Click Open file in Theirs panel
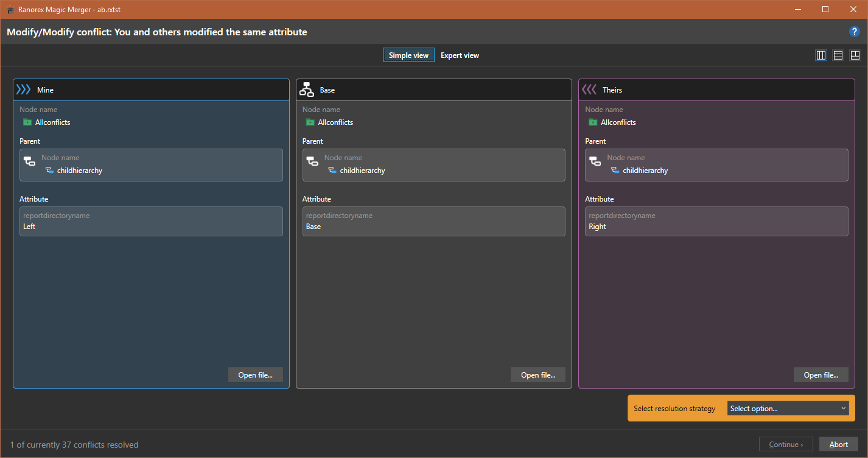 click(821, 375)
